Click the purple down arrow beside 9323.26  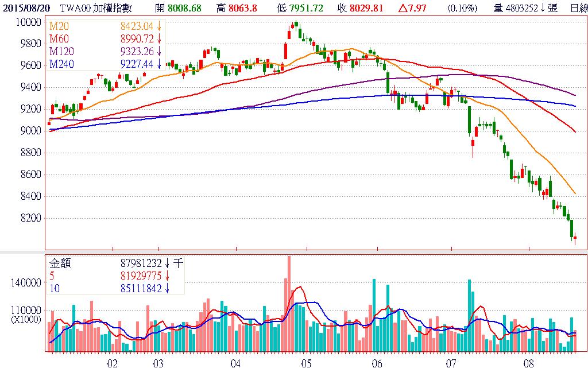coord(158,52)
